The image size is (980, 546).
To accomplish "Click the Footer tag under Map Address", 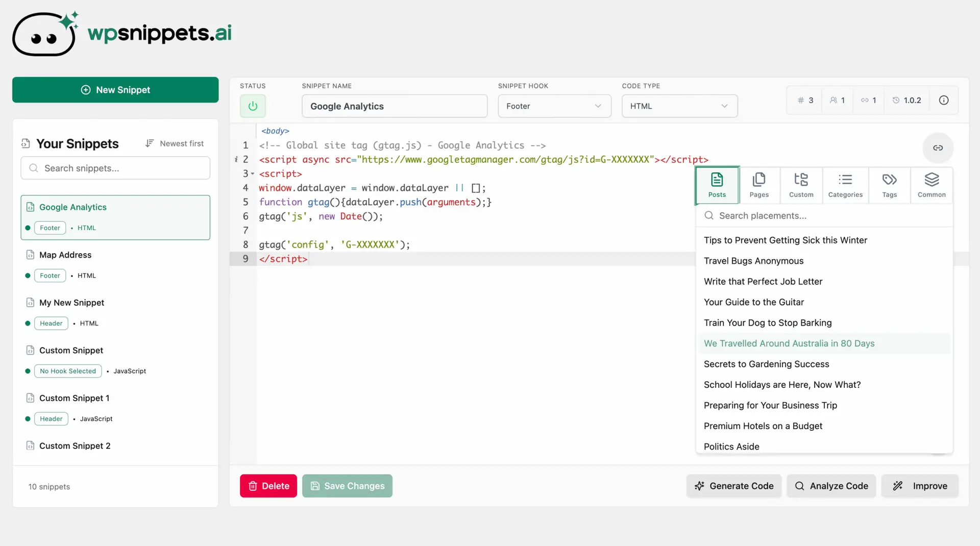I will (x=50, y=276).
